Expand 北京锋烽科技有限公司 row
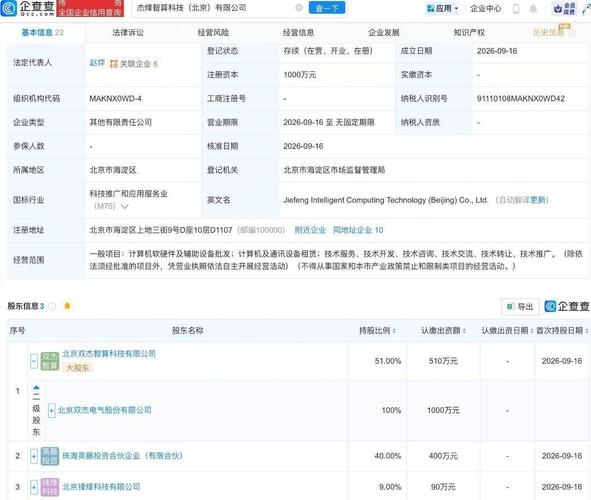The width and height of the screenshot is (591, 500). pyautogui.click(x=34, y=487)
